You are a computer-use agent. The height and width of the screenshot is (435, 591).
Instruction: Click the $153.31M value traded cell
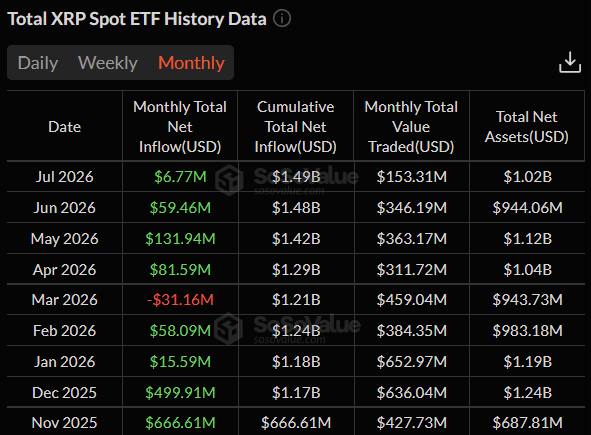point(412,176)
